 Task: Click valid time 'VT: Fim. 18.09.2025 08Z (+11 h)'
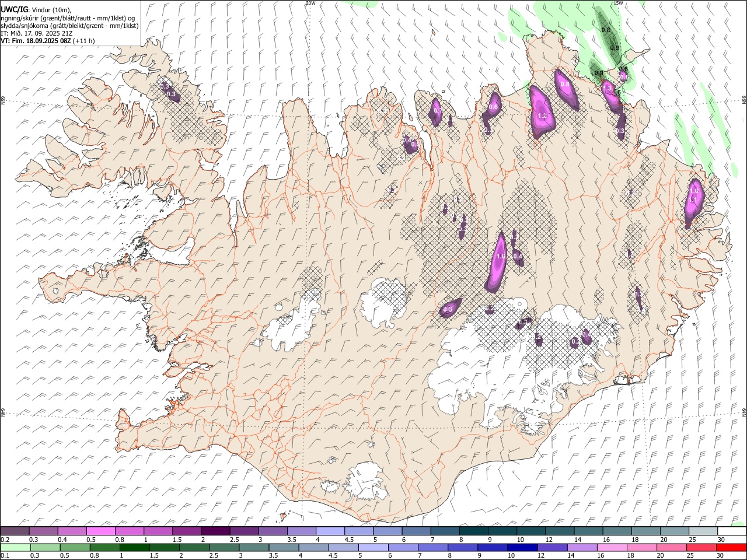(48, 41)
